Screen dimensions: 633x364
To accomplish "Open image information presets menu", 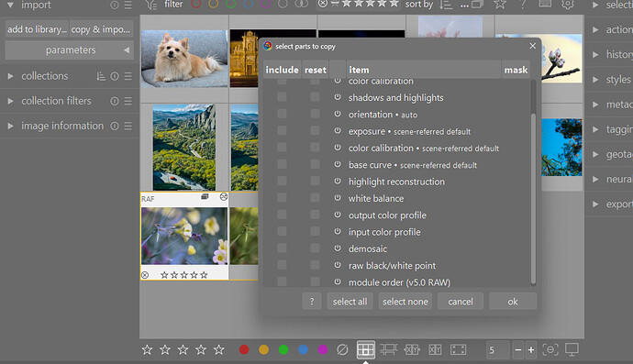I will [128, 126].
